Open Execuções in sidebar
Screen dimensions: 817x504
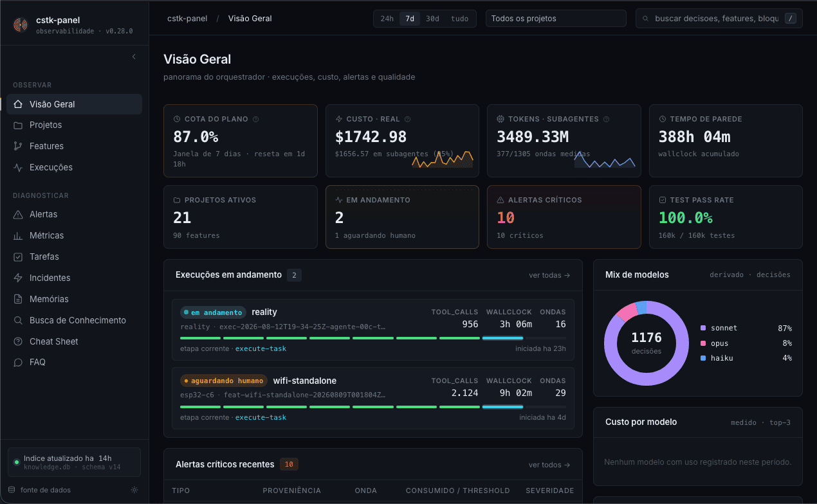coord(74,167)
